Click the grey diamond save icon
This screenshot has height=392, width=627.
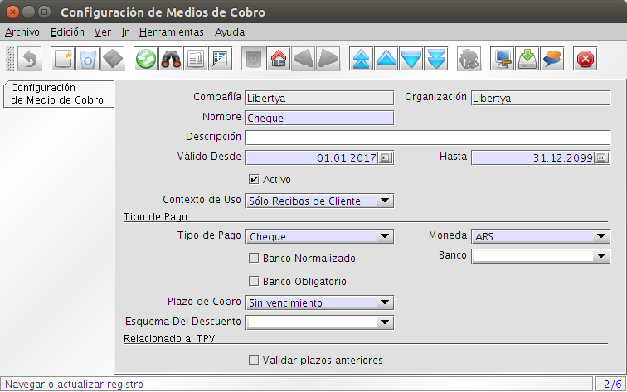coord(113,59)
